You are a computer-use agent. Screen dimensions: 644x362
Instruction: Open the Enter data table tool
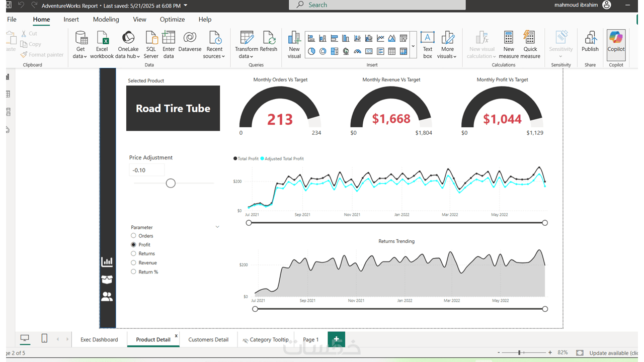[x=169, y=44]
